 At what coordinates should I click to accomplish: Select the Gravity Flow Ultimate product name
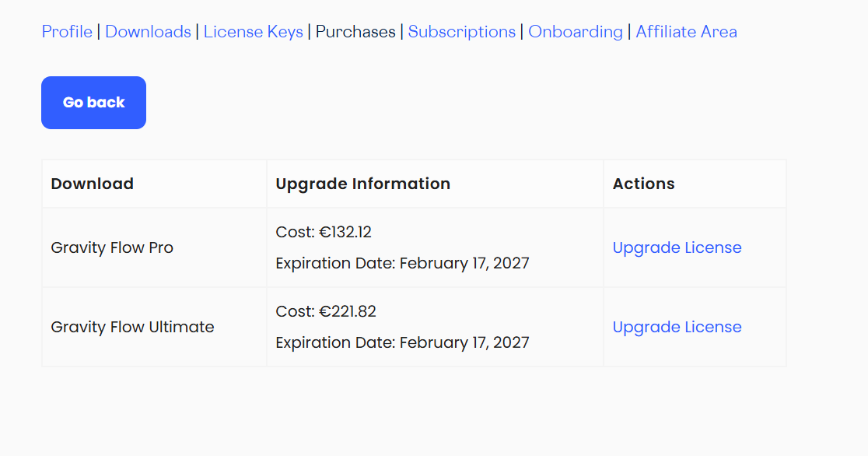coord(132,327)
